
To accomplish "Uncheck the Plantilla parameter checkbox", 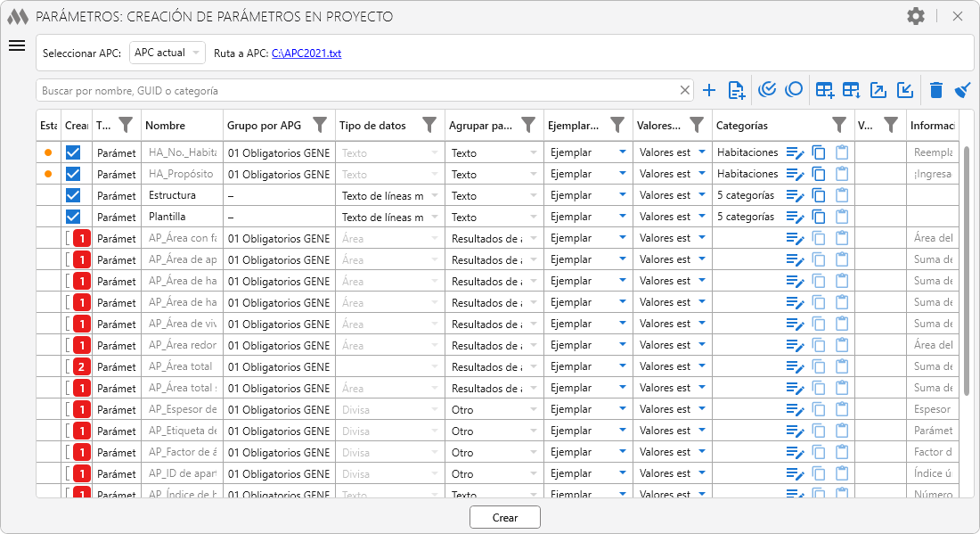I will [73, 218].
